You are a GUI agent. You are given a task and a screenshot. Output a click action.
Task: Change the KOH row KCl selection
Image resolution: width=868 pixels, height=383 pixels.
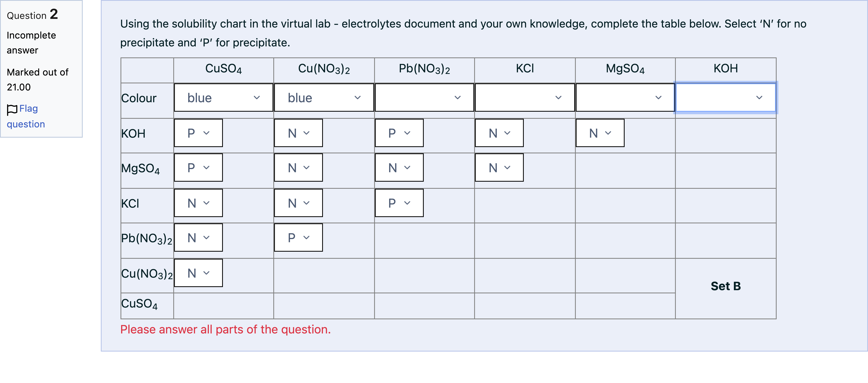pos(499,133)
